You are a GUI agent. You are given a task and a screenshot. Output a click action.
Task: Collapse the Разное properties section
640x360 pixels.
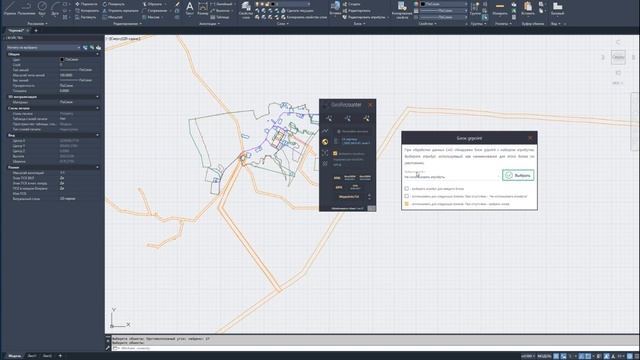[x=97, y=167]
